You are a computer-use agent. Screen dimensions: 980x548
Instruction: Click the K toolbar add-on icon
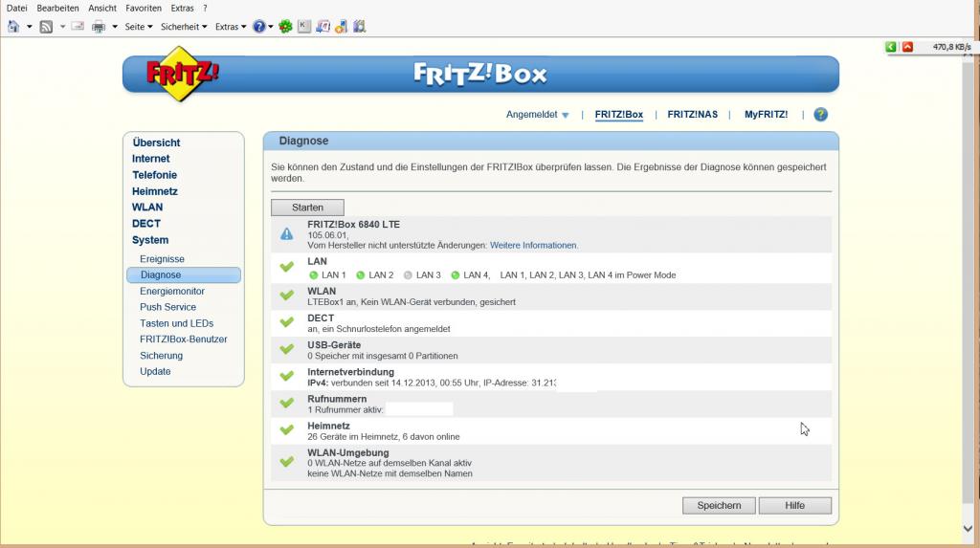(x=304, y=26)
